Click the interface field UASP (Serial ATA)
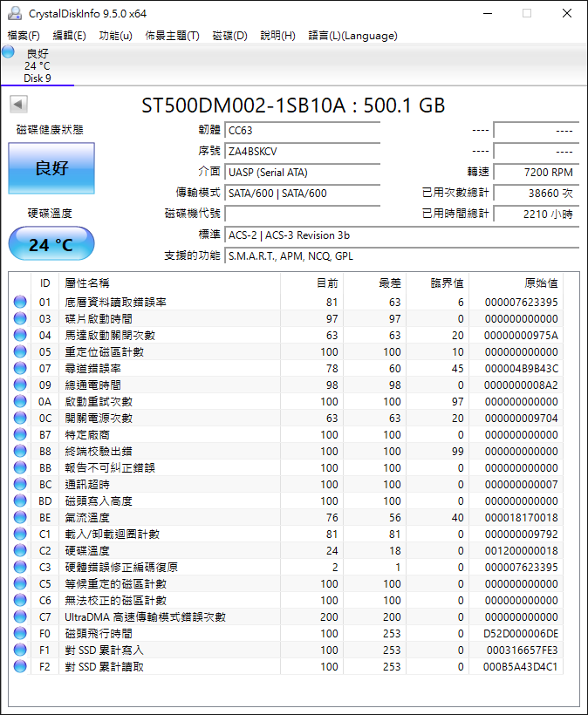This screenshot has height=715, width=588. pyautogui.click(x=303, y=173)
